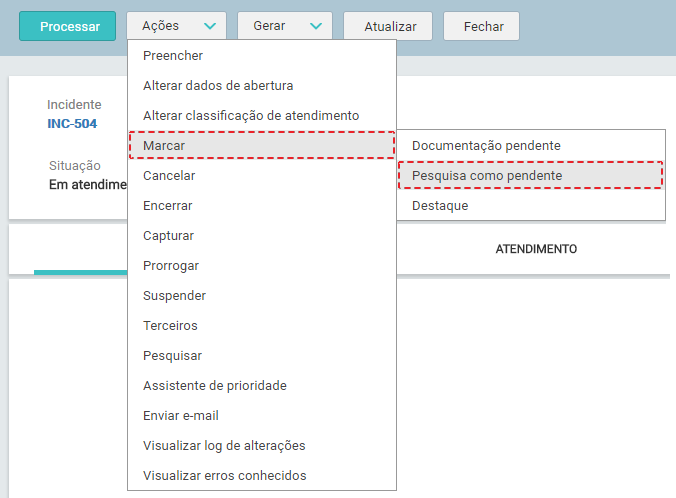Click the Atualizar button
The height and width of the screenshot is (498, 676).
click(x=388, y=26)
